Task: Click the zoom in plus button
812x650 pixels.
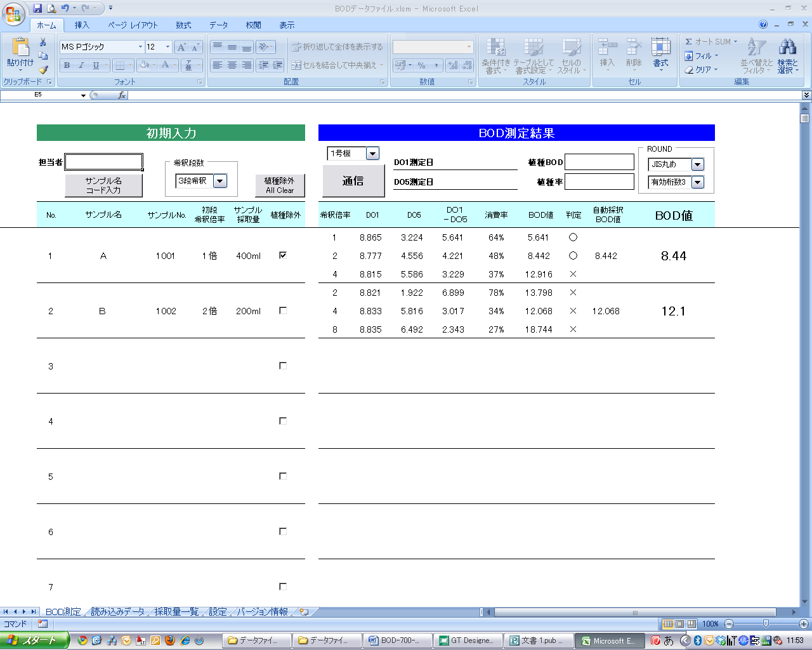Action: click(x=804, y=624)
